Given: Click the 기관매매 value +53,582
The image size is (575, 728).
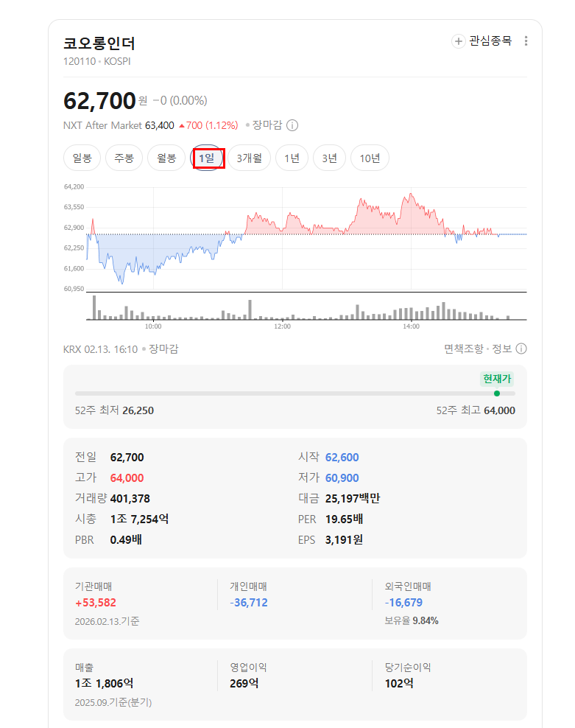Looking at the screenshot, I should (96, 603).
